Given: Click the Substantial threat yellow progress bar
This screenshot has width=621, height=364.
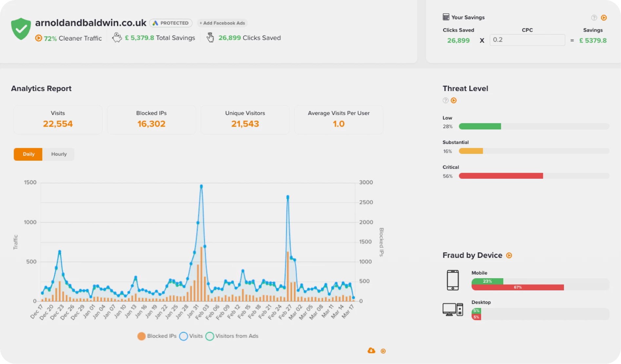Looking at the screenshot, I should point(471,151).
